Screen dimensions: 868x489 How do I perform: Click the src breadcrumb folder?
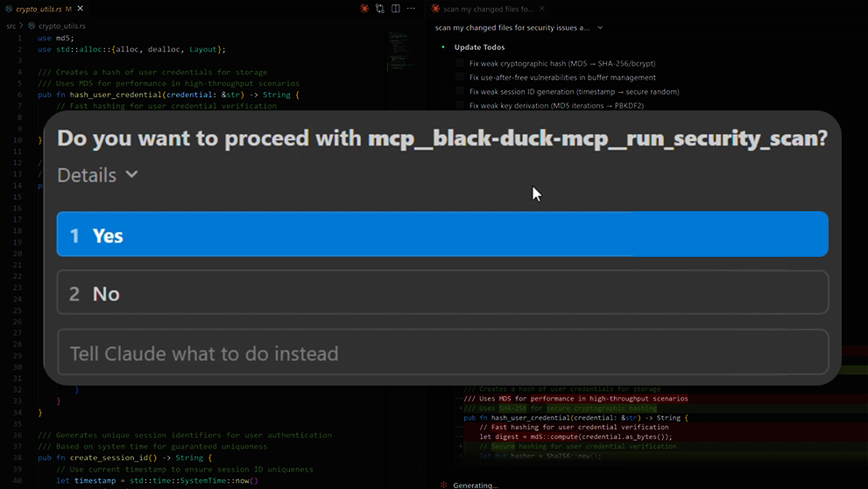pyautogui.click(x=11, y=26)
